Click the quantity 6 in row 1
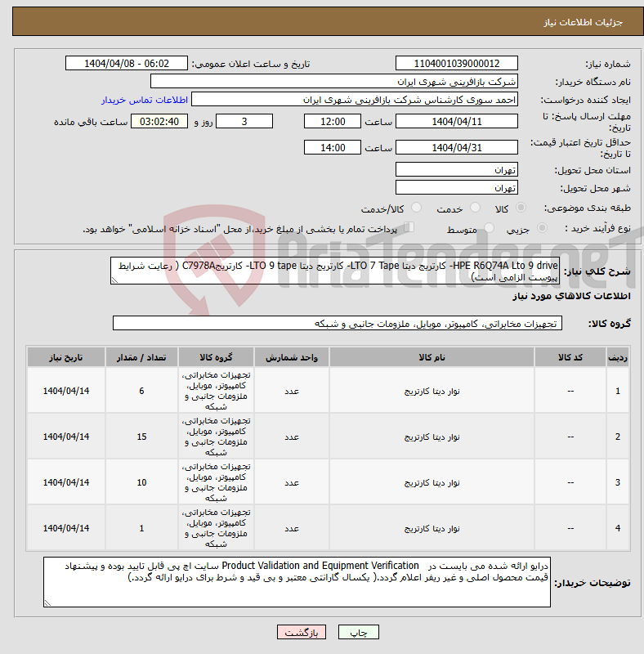Viewport: 644px width, 654px height. 142,391
